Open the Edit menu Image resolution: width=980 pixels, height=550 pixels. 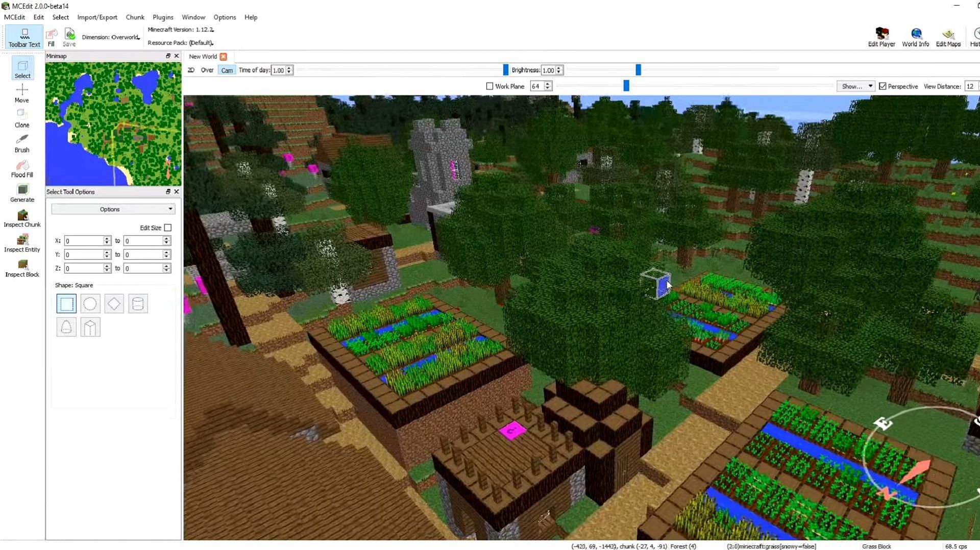click(x=39, y=17)
